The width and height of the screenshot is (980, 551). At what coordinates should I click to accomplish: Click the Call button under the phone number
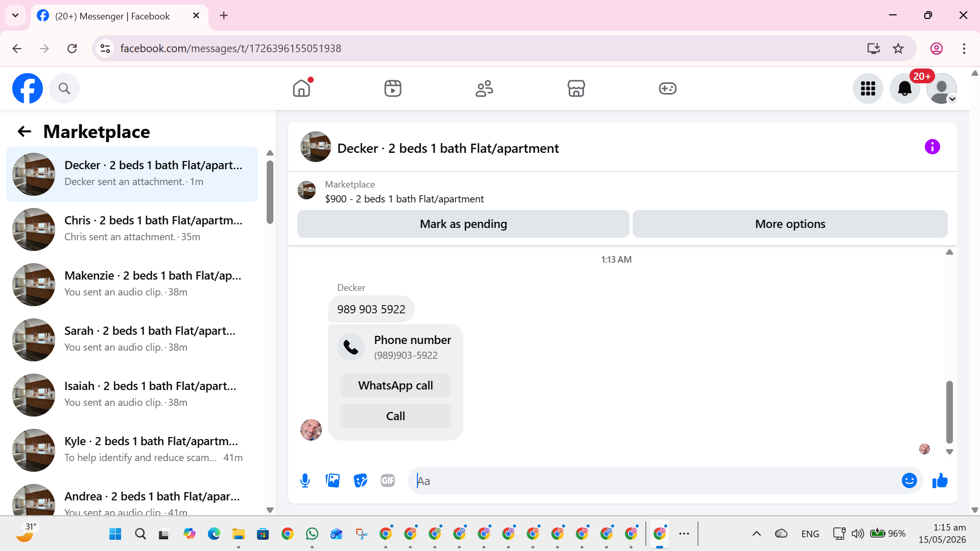pyautogui.click(x=395, y=416)
